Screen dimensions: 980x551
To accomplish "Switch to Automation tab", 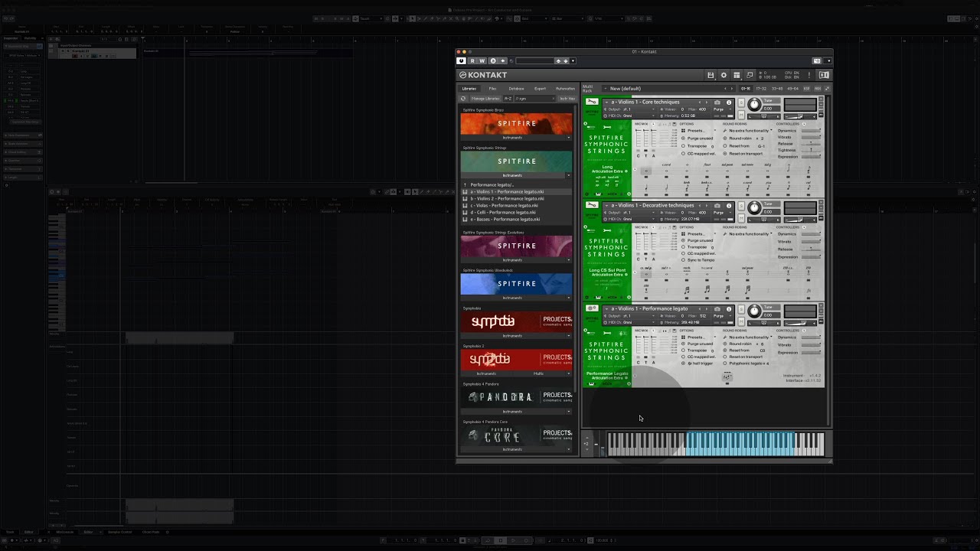I will click(x=565, y=89).
